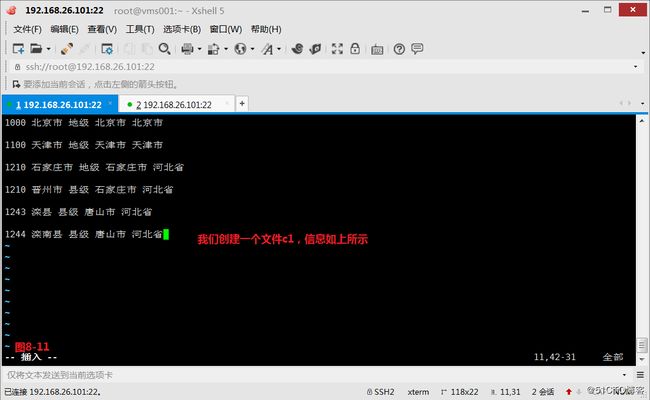Viewport: 650px width, 400px height.
Task: Expand the file transfer dropdown arrow
Action: point(226,49)
